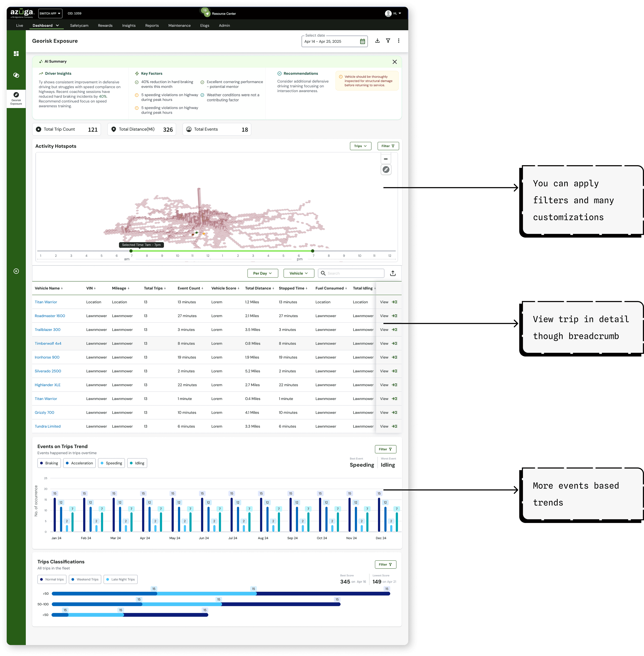
Task: Click Filter button in Events on Trips Trend
Action: click(x=385, y=449)
